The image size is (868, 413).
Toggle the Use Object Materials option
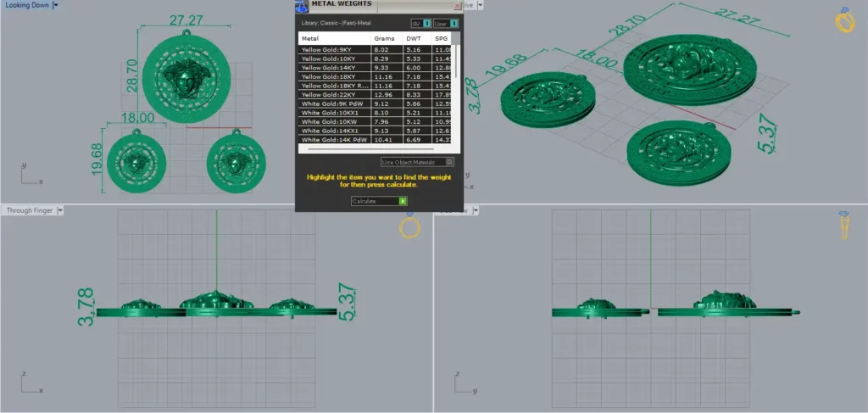pyautogui.click(x=417, y=162)
